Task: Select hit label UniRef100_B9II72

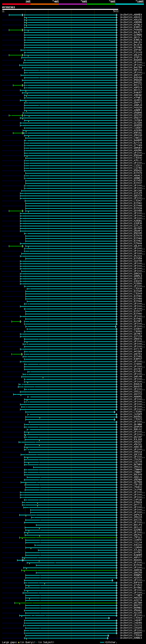Action: pyautogui.click(x=131, y=85)
